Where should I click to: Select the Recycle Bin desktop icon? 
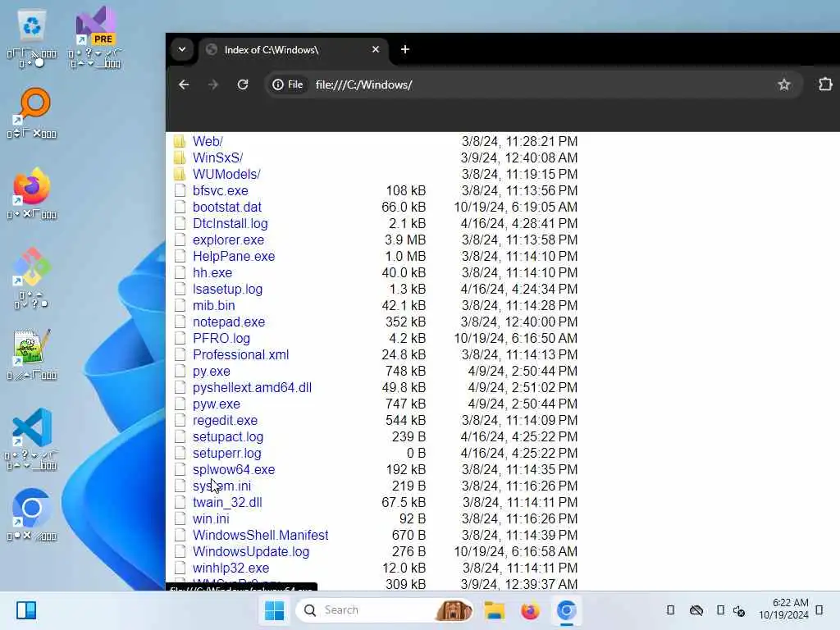click(x=32, y=39)
